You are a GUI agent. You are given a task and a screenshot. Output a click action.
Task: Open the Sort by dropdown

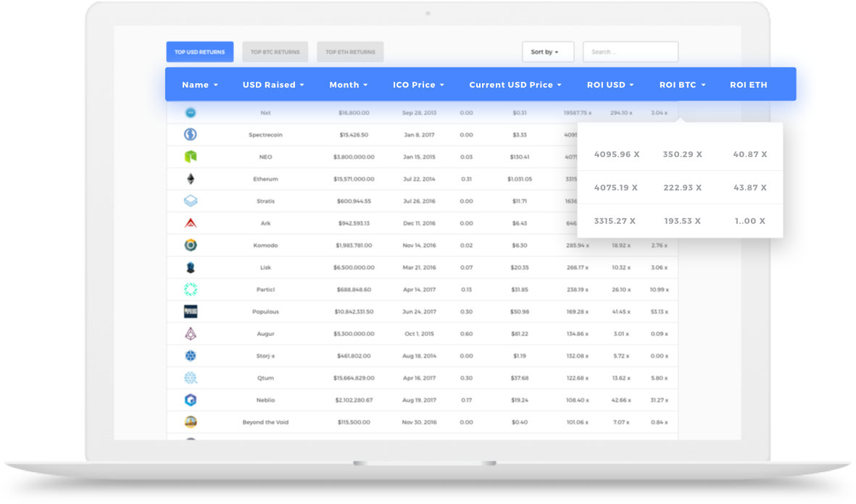[547, 52]
